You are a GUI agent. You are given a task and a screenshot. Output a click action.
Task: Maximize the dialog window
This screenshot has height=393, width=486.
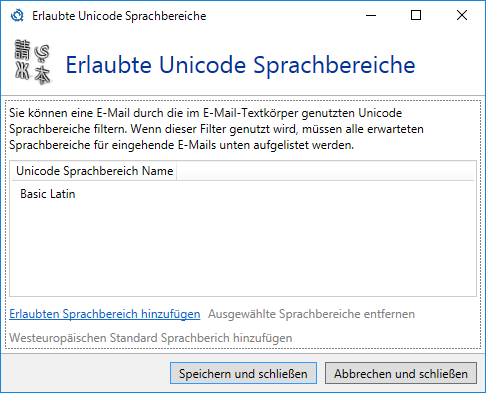(x=416, y=15)
